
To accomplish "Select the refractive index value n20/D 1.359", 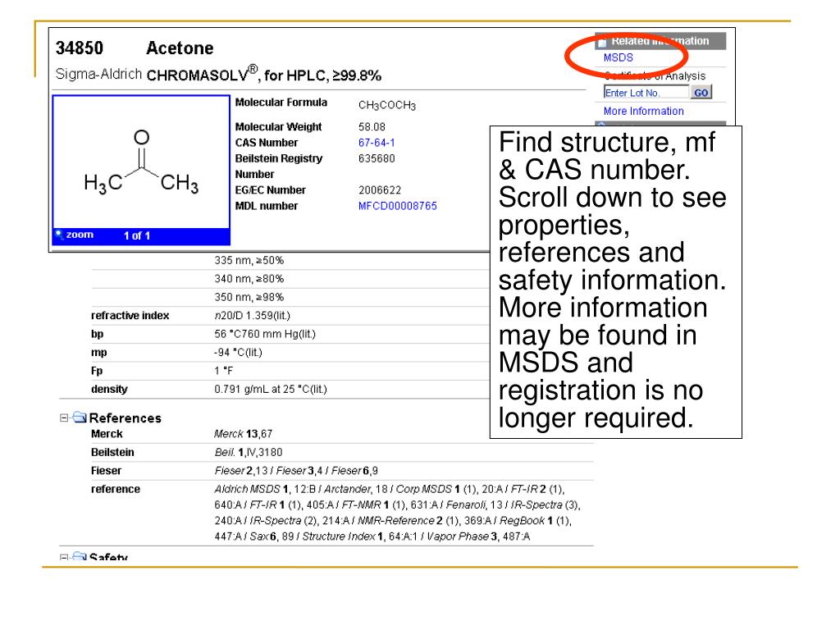I will coord(252,316).
